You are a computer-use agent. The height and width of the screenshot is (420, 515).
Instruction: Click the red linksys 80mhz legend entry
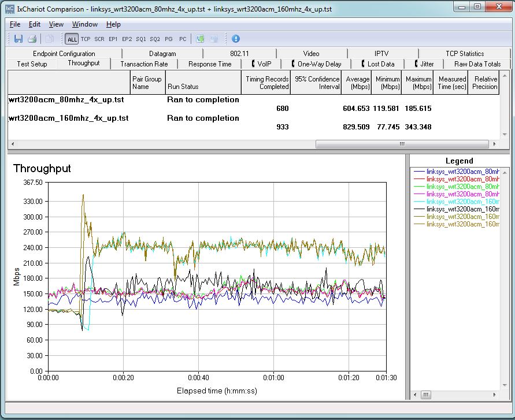pyautogui.click(x=456, y=179)
